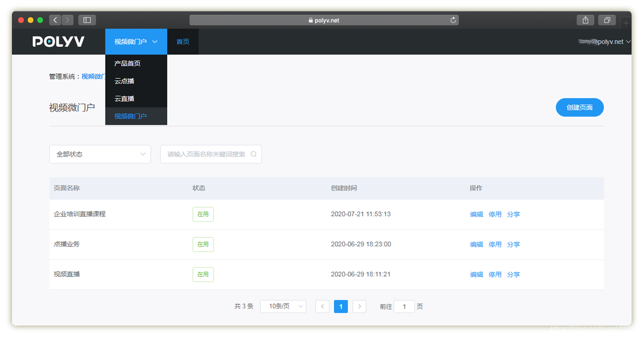Click 分享 for the 视频直播 page

pos(514,275)
